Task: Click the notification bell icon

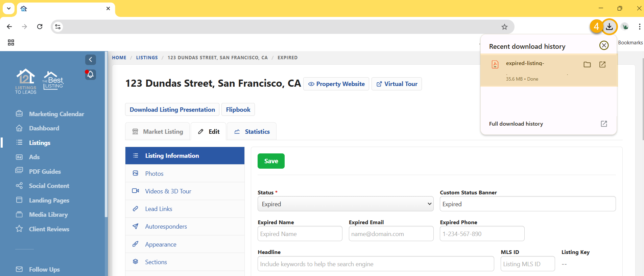Action: pyautogui.click(x=90, y=75)
